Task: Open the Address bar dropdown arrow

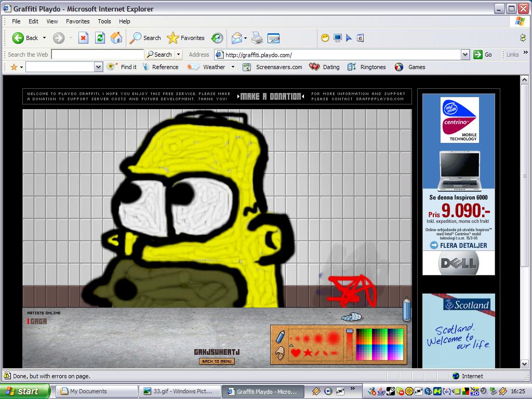Action: [x=465, y=54]
